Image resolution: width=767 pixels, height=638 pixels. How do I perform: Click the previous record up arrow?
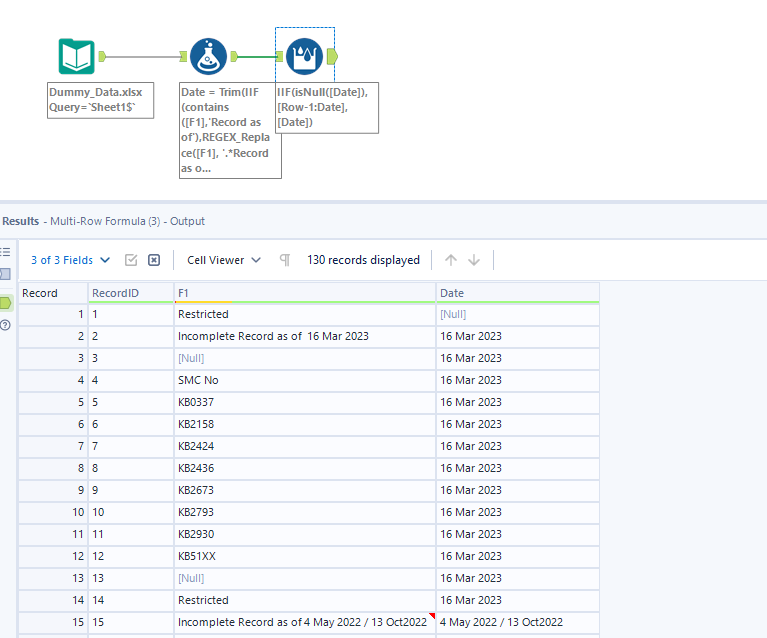tap(451, 260)
